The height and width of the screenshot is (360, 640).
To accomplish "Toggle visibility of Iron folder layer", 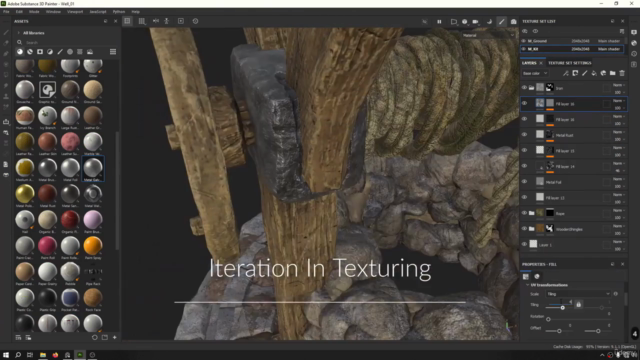I will [524, 87].
